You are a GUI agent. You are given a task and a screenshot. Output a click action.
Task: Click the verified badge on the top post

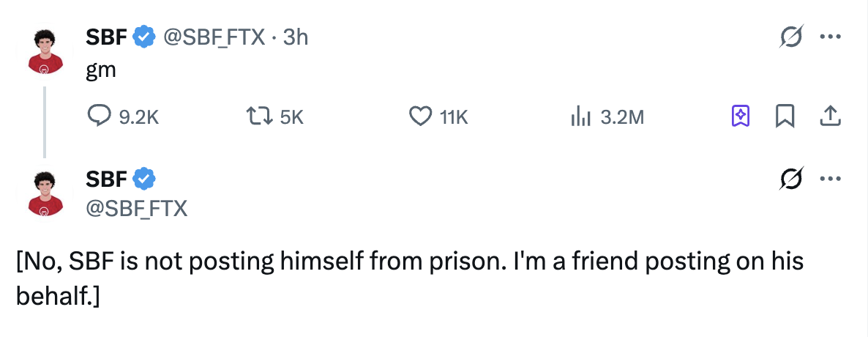(143, 35)
